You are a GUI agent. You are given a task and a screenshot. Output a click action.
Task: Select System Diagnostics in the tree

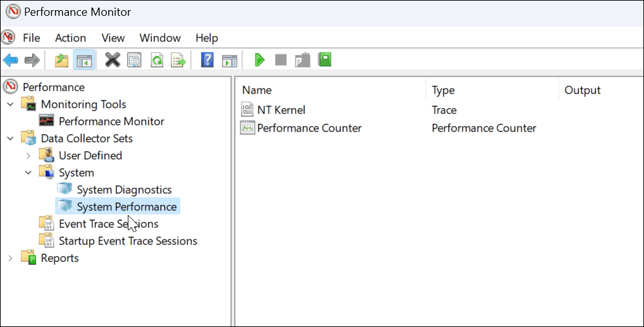pos(124,190)
